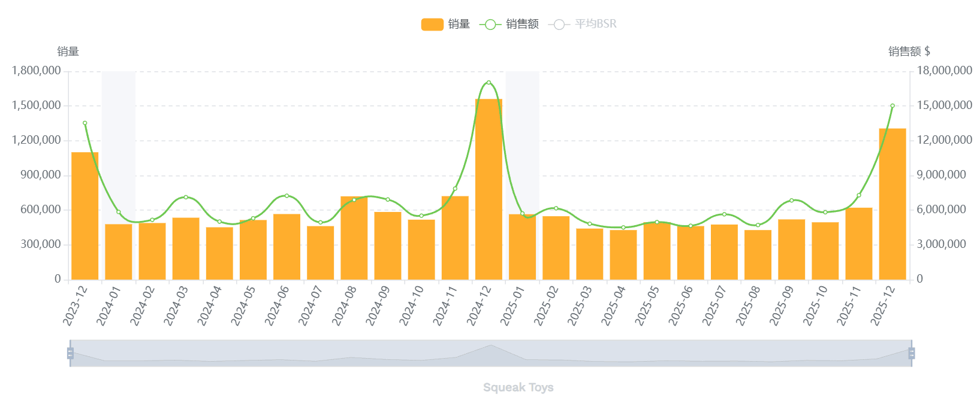Select the 2023-12 orange bar

coord(85,216)
